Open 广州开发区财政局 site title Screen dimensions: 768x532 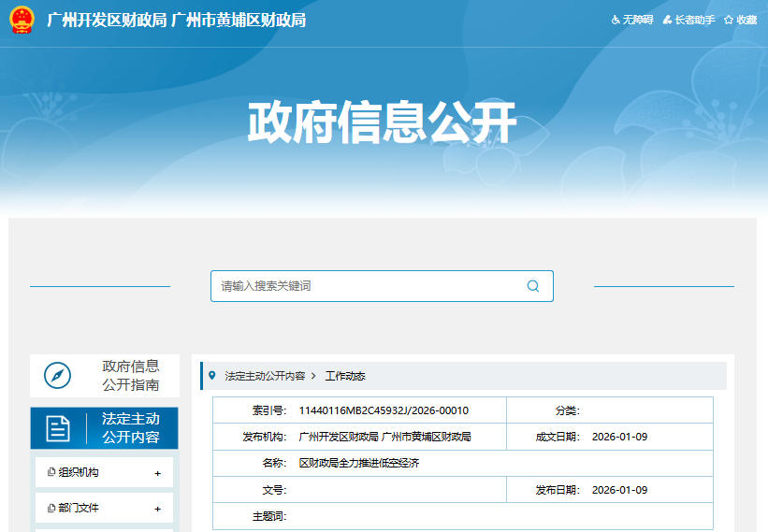click(x=176, y=20)
